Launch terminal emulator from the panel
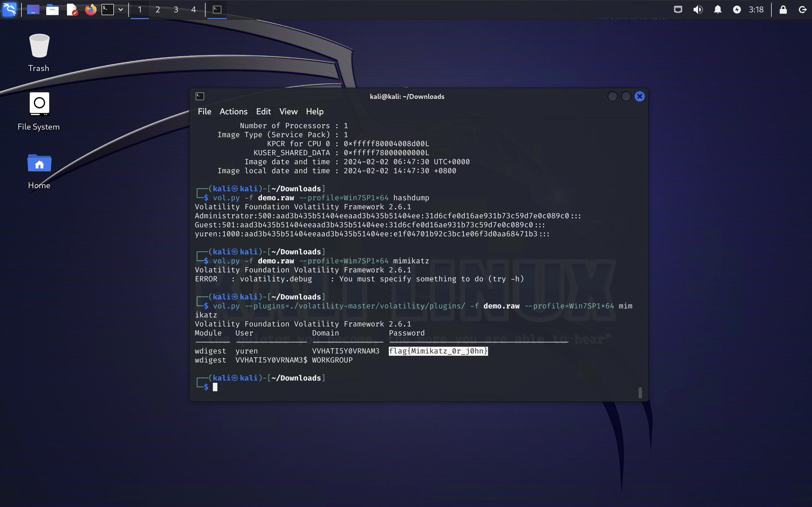812x507 pixels. click(108, 9)
